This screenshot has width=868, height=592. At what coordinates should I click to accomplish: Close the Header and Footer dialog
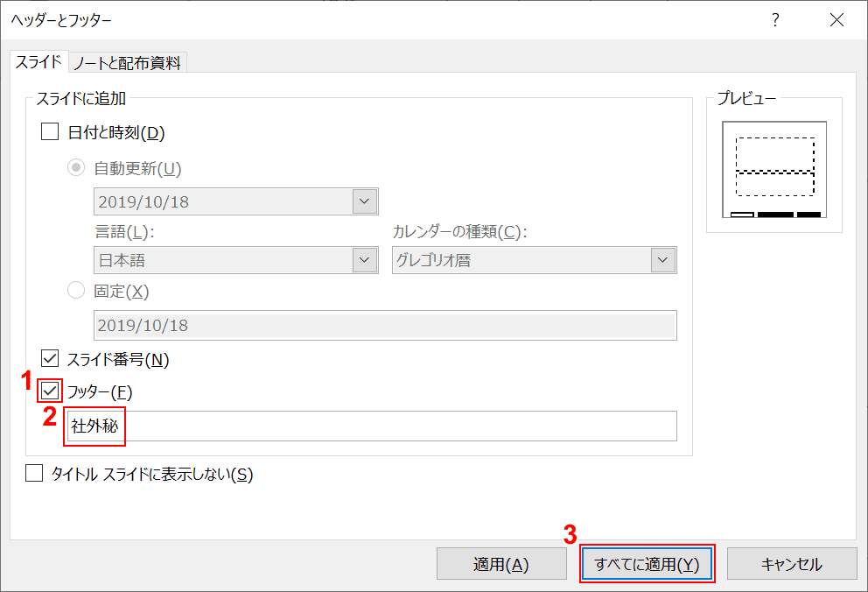click(x=836, y=20)
